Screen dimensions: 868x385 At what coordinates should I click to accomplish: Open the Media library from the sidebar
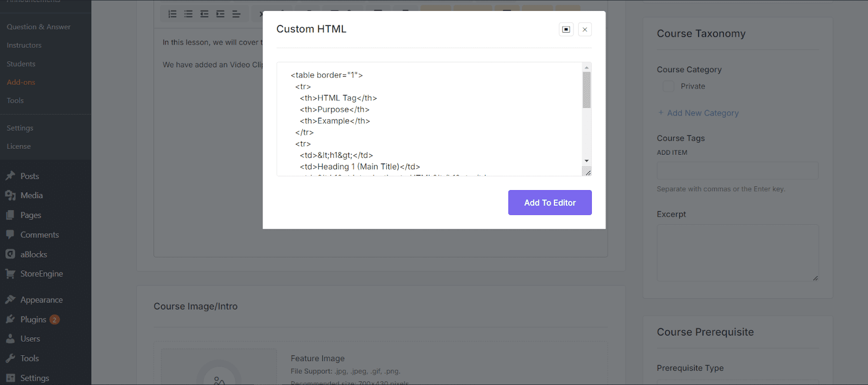point(31,195)
